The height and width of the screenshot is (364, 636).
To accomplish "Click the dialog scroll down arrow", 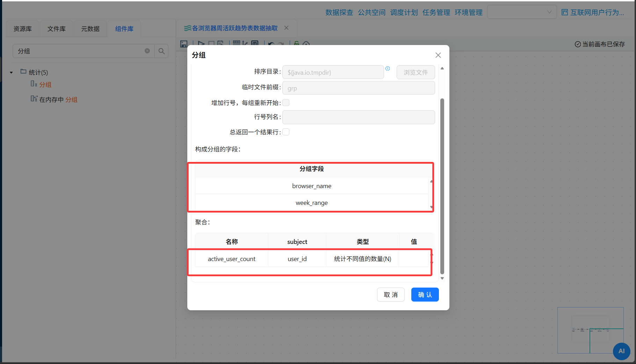I will tap(442, 278).
